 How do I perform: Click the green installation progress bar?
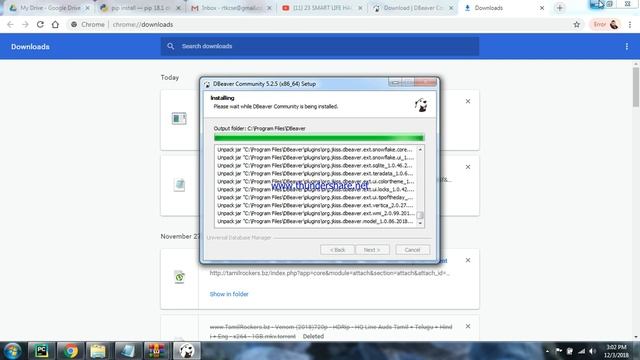(x=319, y=138)
